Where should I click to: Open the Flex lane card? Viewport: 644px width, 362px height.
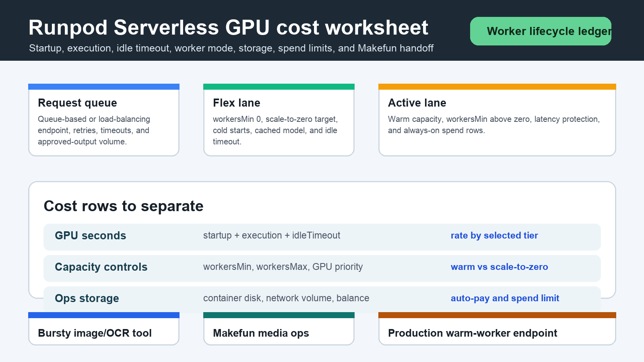tap(279, 120)
